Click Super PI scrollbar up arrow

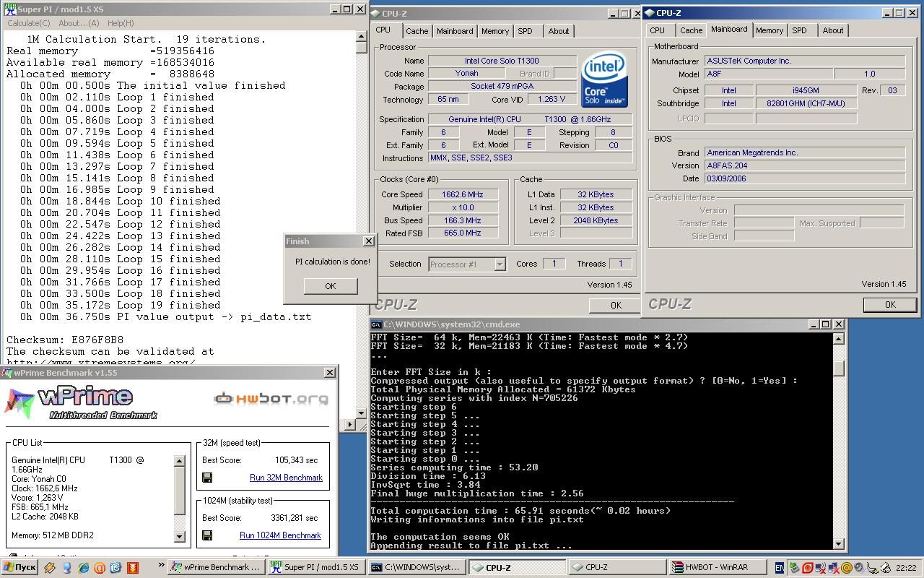[362, 36]
